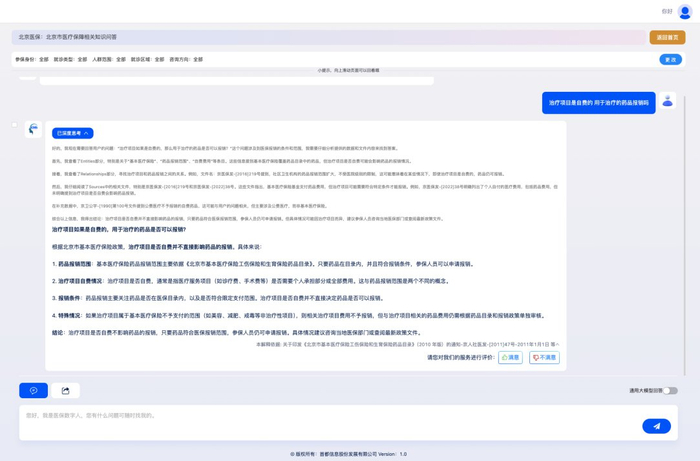Click the bold 结论 conclusion paragraph

[237, 332]
